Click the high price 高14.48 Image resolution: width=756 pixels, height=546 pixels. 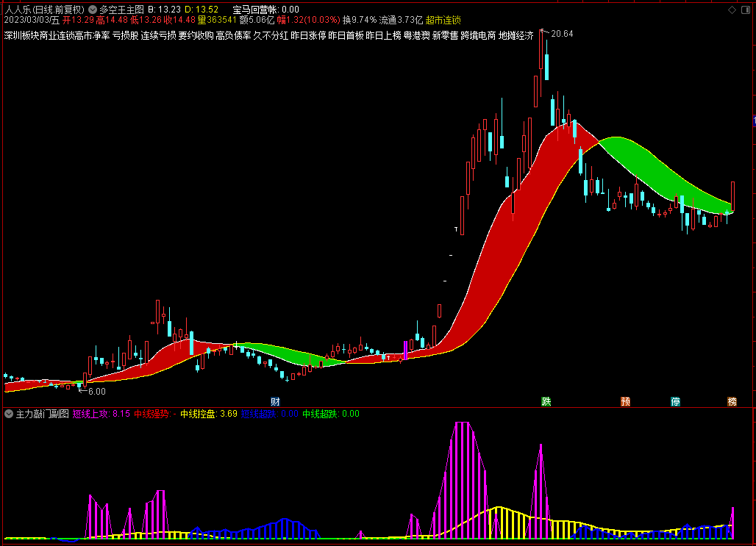pos(112,21)
